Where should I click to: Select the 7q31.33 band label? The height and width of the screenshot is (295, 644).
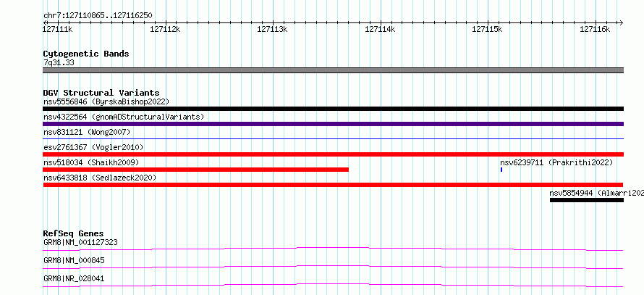[59, 62]
